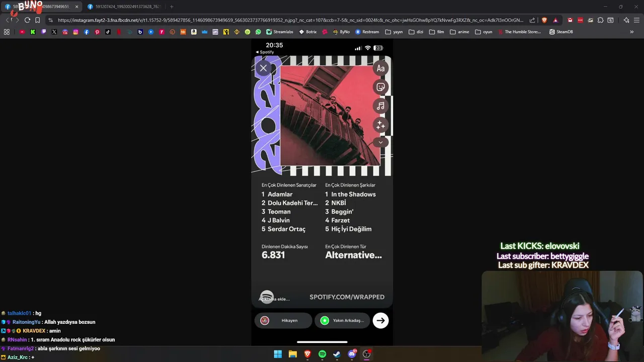Expand the dizi bookmarks folder

tap(416, 32)
